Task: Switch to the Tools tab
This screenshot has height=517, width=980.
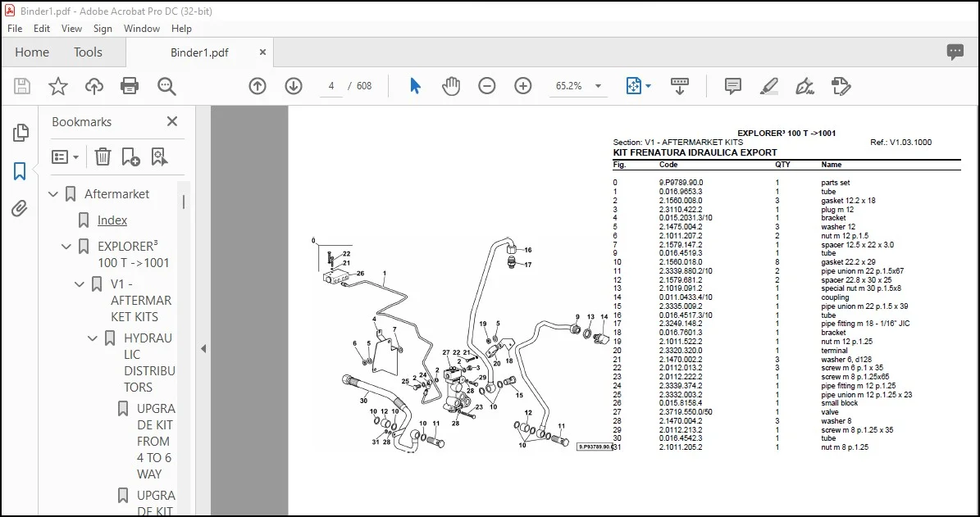Action: [x=88, y=52]
